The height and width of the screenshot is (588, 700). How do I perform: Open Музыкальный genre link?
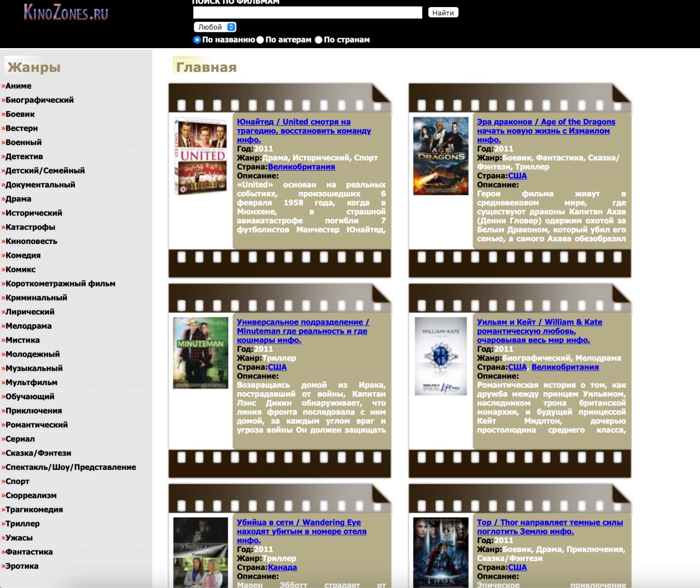34,369
